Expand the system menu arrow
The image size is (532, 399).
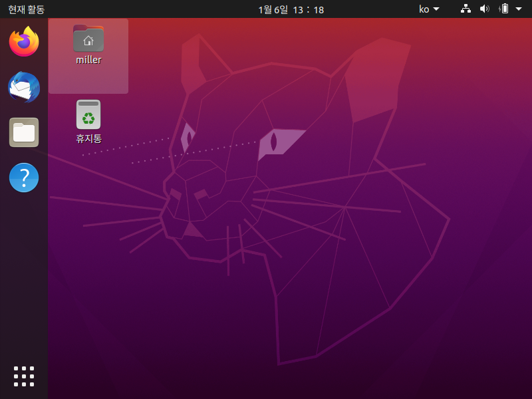pos(519,9)
